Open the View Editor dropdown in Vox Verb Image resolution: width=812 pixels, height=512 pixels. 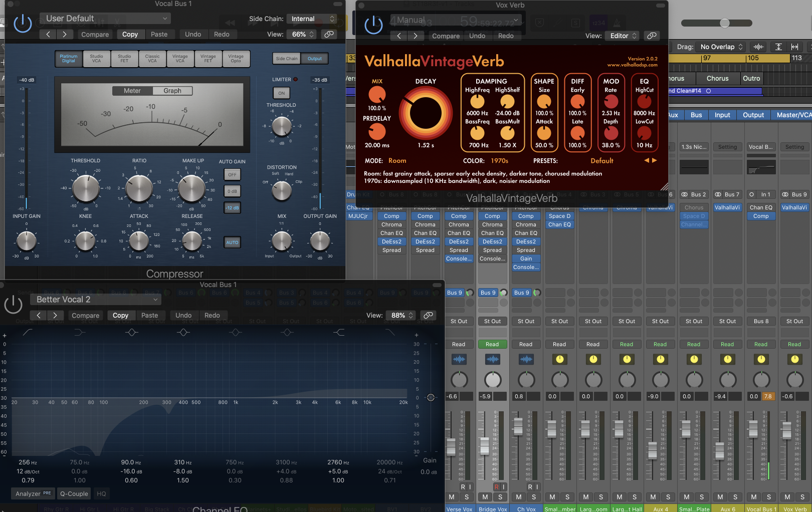click(622, 36)
